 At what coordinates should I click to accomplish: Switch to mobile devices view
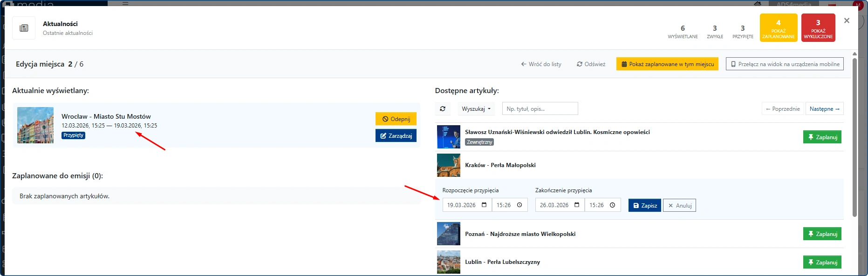click(x=785, y=64)
